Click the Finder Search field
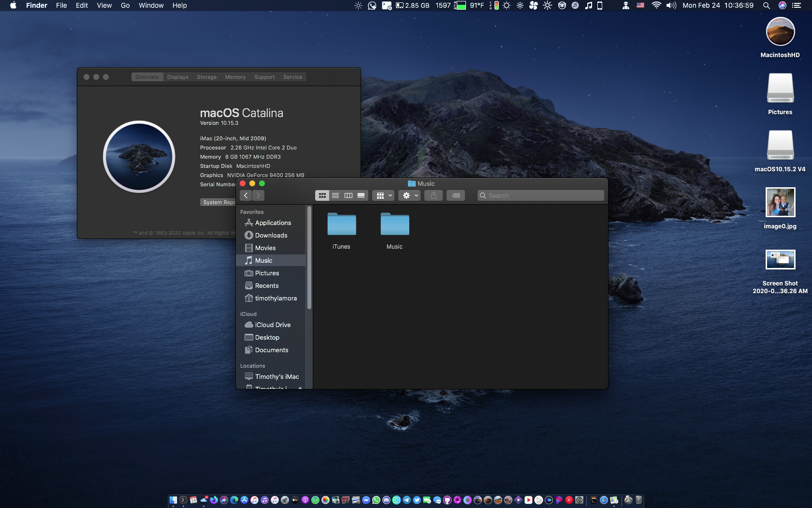 click(x=541, y=195)
